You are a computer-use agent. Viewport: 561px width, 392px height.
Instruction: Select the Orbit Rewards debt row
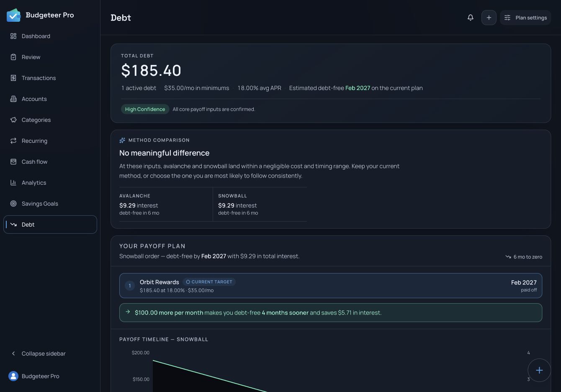(331, 286)
